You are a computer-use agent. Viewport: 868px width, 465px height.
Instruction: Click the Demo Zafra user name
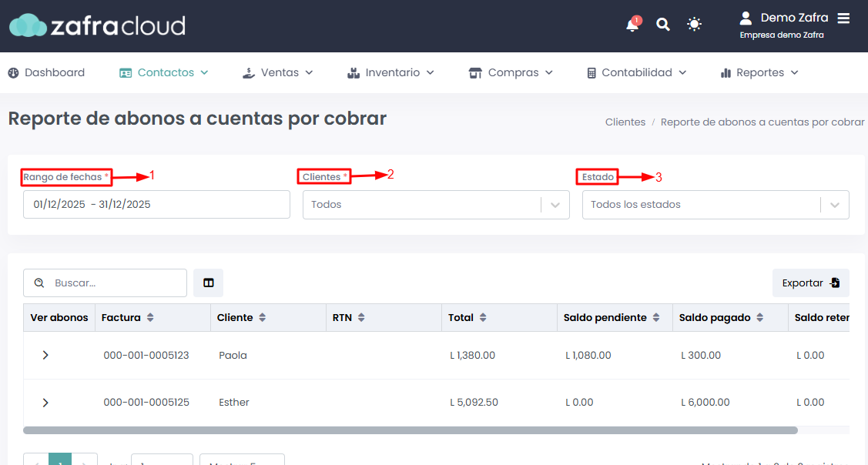click(794, 18)
